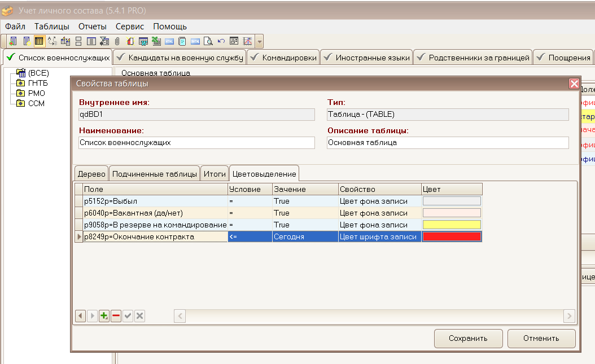Click the print preview magnifier icon

pos(208,41)
